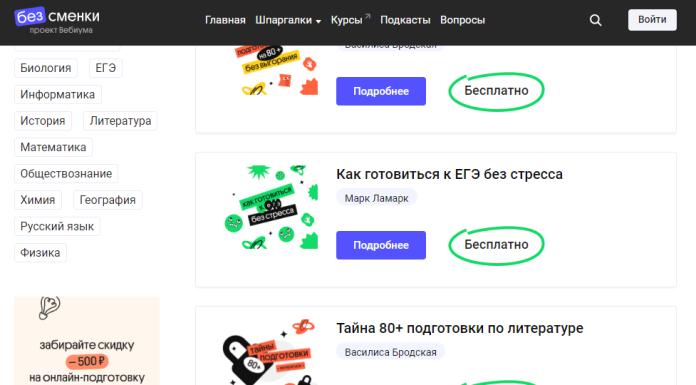The height and width of the screenshot is (385, 696).
Task: Click author tag Марк Ламарк
Action: (x=376, y=198)
